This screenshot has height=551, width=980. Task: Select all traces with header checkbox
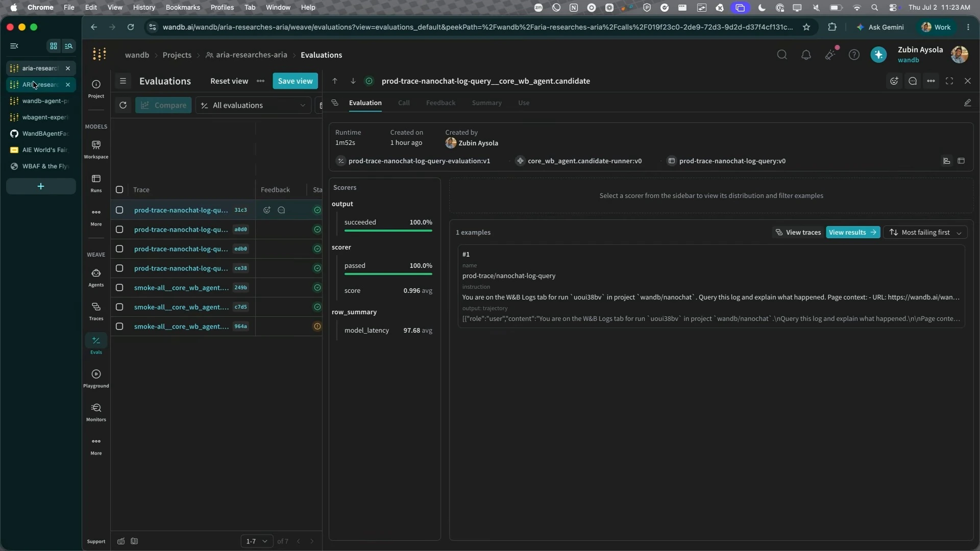(x=119, y=190)
